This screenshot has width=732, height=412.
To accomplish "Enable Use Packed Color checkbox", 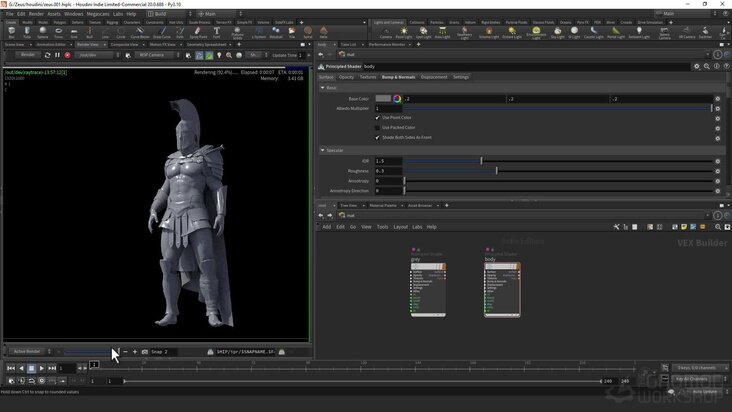I will [x=377, y=127].
